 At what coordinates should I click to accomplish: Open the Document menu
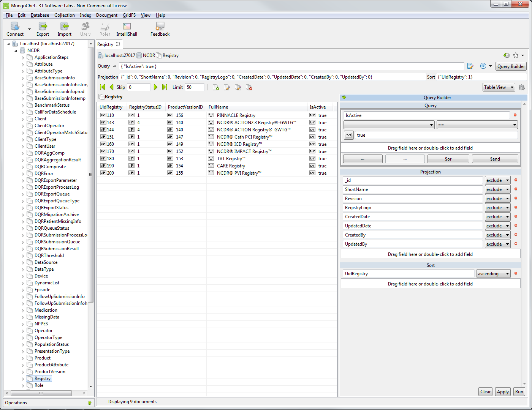107,15
